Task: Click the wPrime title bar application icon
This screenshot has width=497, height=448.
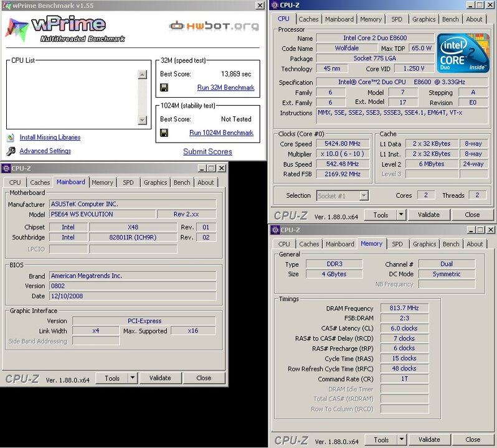Action: point(7,6)
